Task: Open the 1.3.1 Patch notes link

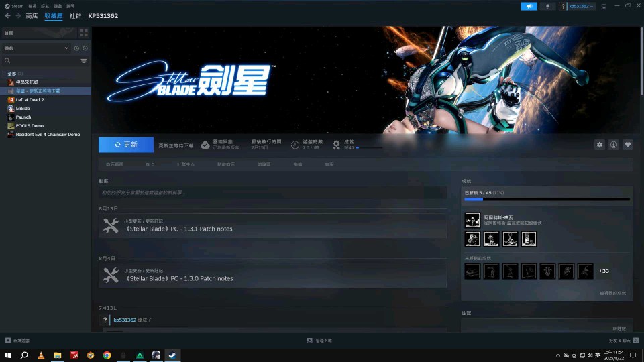Action: click(180, 229)
